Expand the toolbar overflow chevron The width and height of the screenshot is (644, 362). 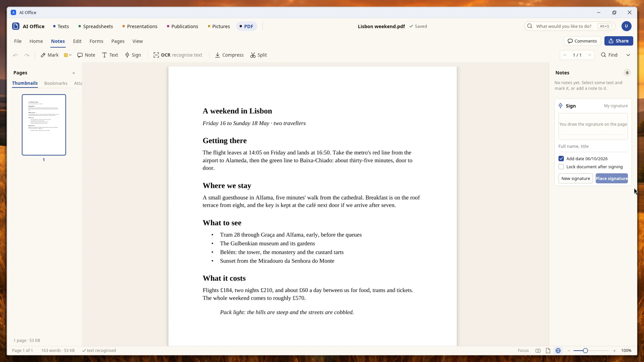tap(628, 55)
